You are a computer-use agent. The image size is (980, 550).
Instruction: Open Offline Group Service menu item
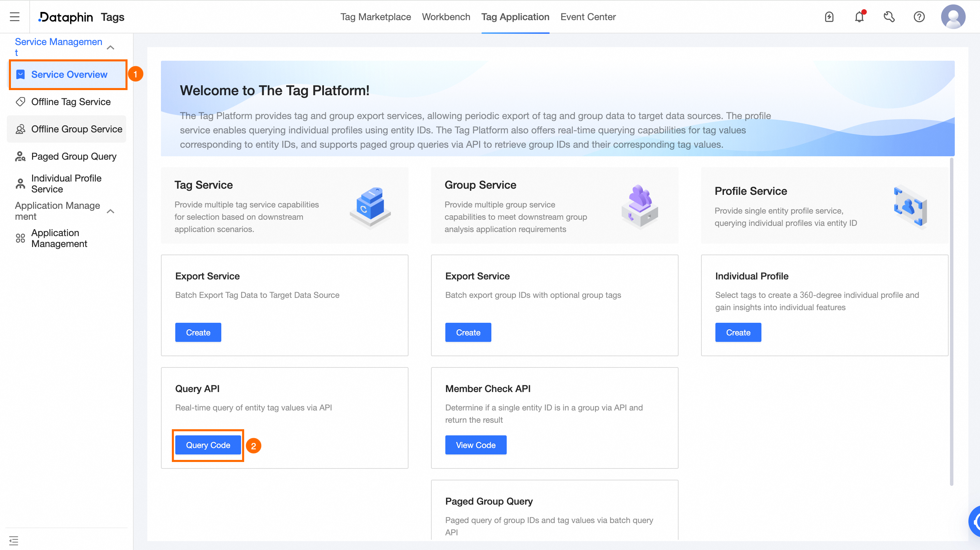click(x=66, y=129)
